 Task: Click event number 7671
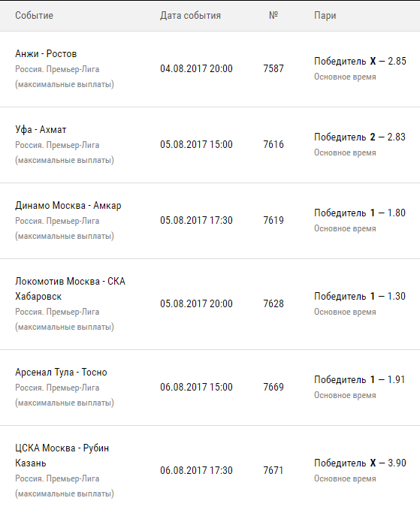pyautogui.click(x=273, y=470)
